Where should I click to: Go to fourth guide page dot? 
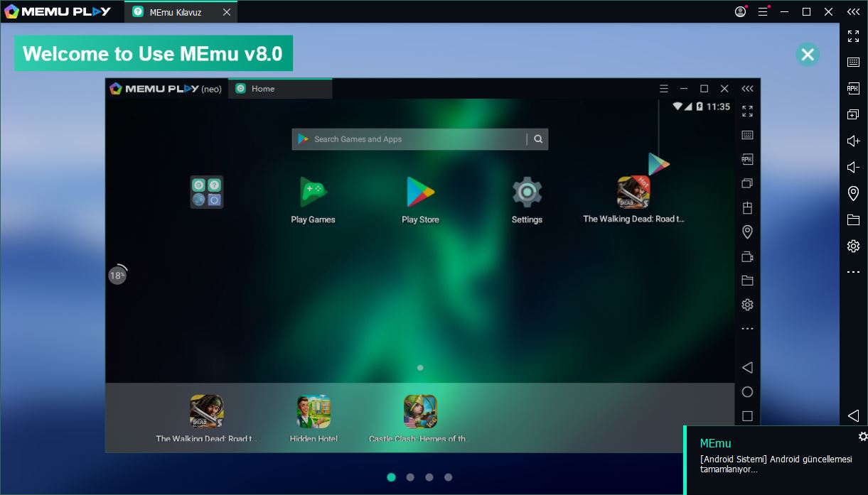point(448,477)
